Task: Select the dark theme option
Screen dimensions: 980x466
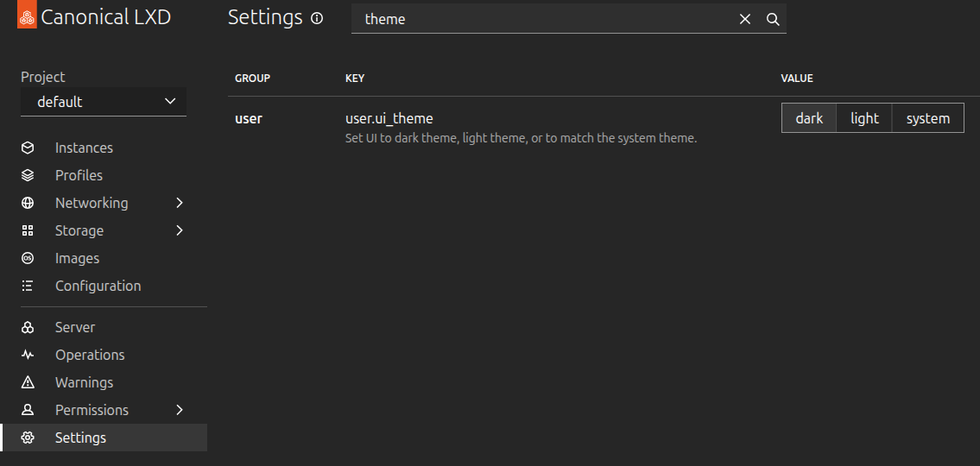Action: pos(809,118)
